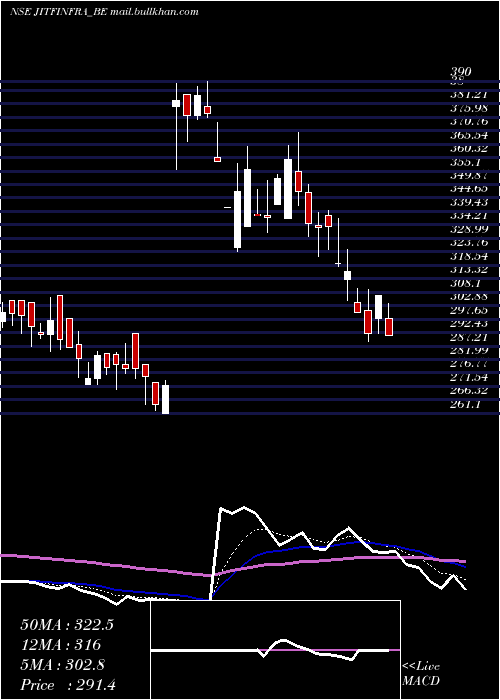The width and height of the screenshot is (500, 700).
Task: Click the 287.21 price level label
Action: [468, 336]
